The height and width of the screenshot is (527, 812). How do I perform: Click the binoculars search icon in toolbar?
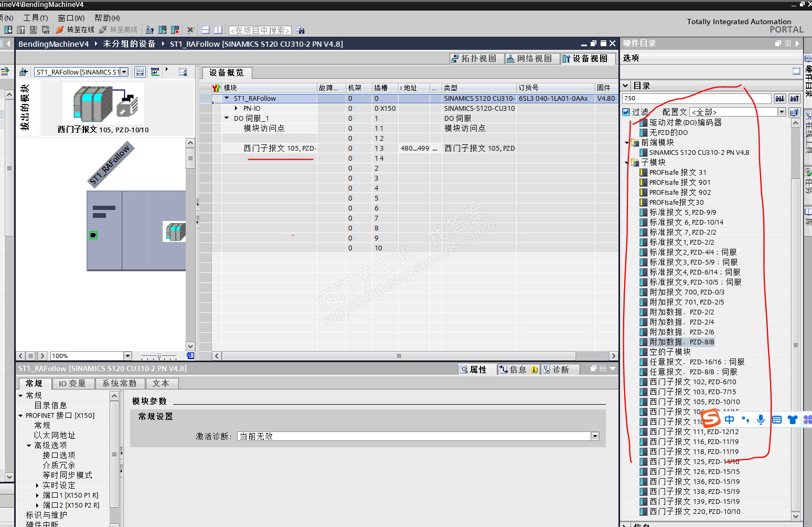tap(301, 30)
